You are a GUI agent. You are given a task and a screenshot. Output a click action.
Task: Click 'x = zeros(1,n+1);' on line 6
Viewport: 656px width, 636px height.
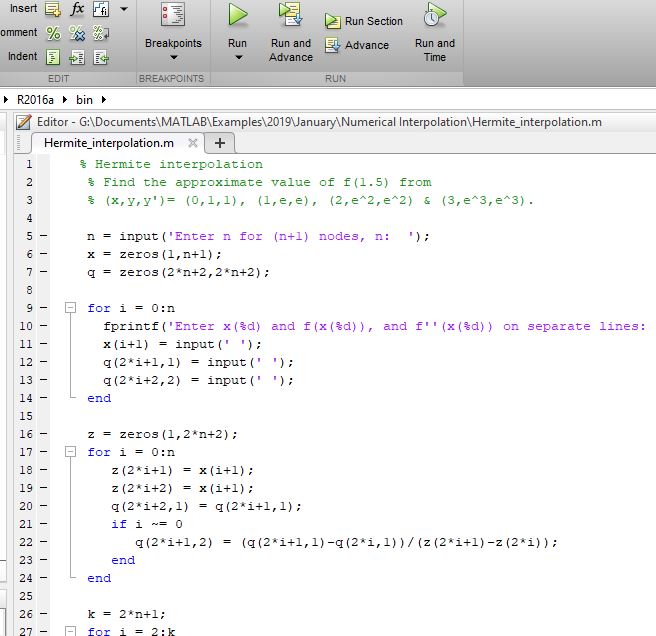[154, 254]
